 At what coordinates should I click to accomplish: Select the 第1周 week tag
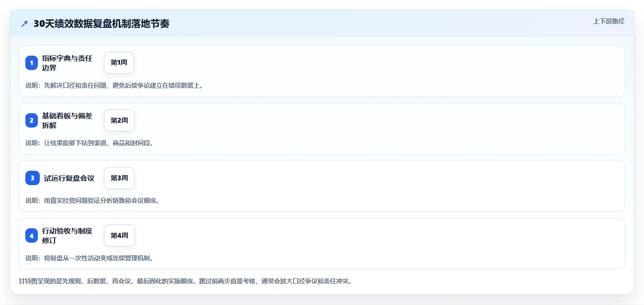tap(119, 63)
